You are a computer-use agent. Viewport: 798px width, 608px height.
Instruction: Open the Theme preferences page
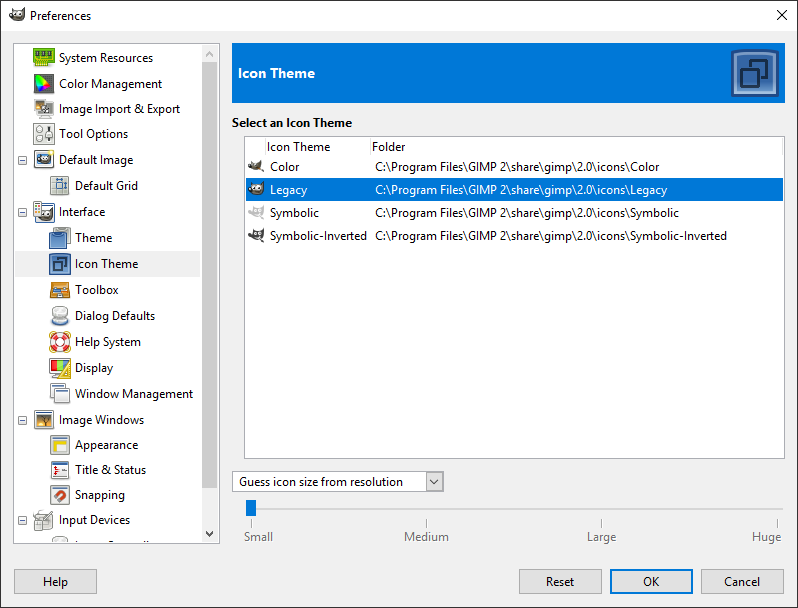pos(94,238)
